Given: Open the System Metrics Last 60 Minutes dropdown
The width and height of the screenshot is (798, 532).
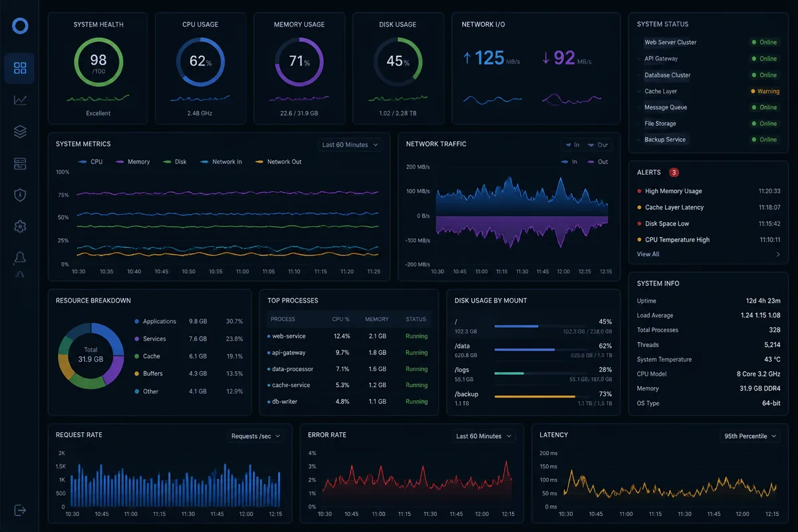Looking at the screenshot, I should click(350, 144).
